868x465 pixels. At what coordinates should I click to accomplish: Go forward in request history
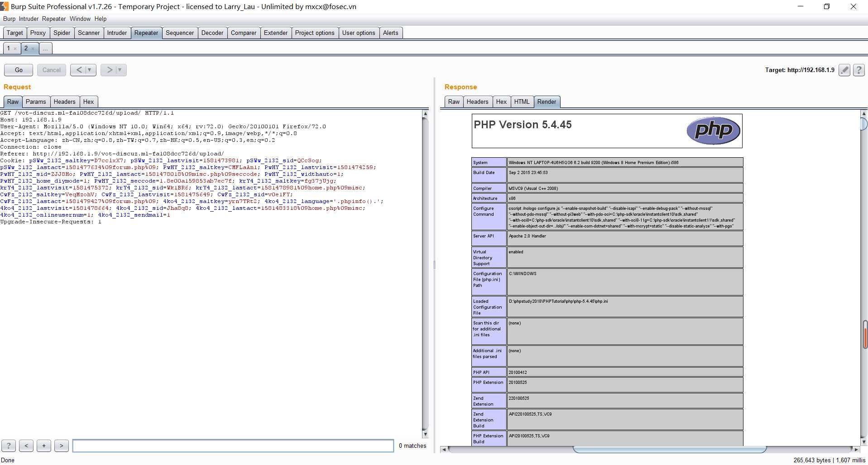click(109, 70)
